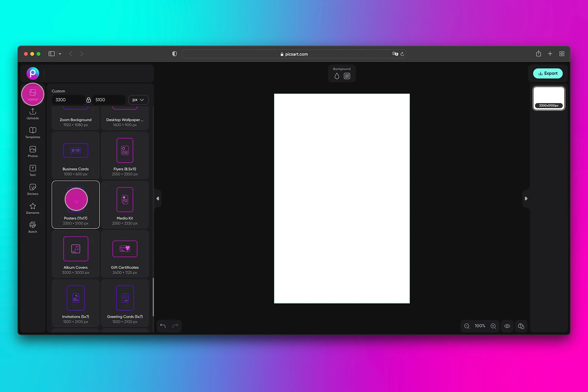Open the background color droplet picker
Screen dimensions: 588x392
pos(337,76)
